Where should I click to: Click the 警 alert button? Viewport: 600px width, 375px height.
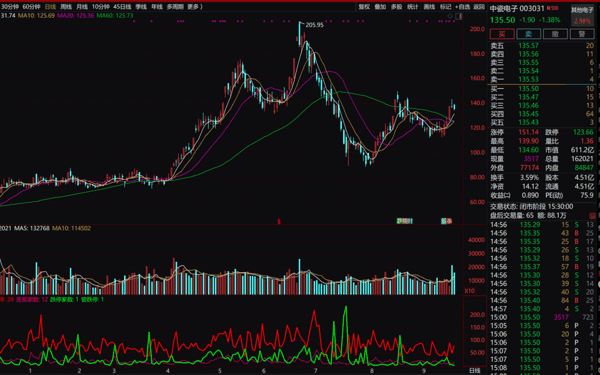[582, 34]
